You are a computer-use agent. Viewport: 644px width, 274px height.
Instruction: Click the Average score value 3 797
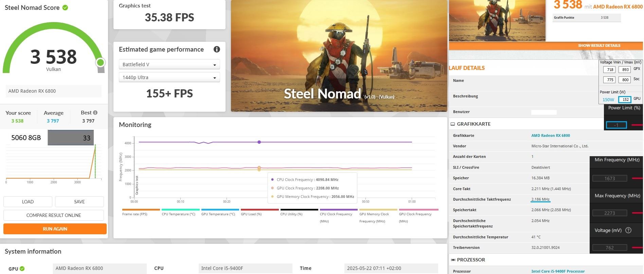point(53,121)
